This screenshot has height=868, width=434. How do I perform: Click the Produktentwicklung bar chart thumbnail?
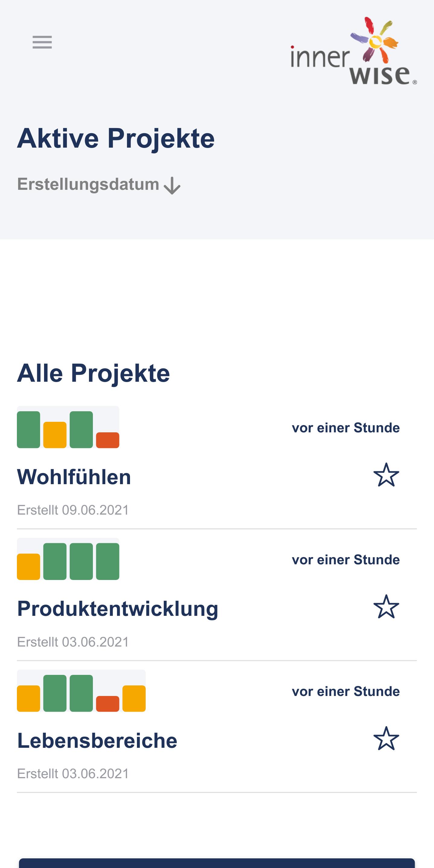68,559
